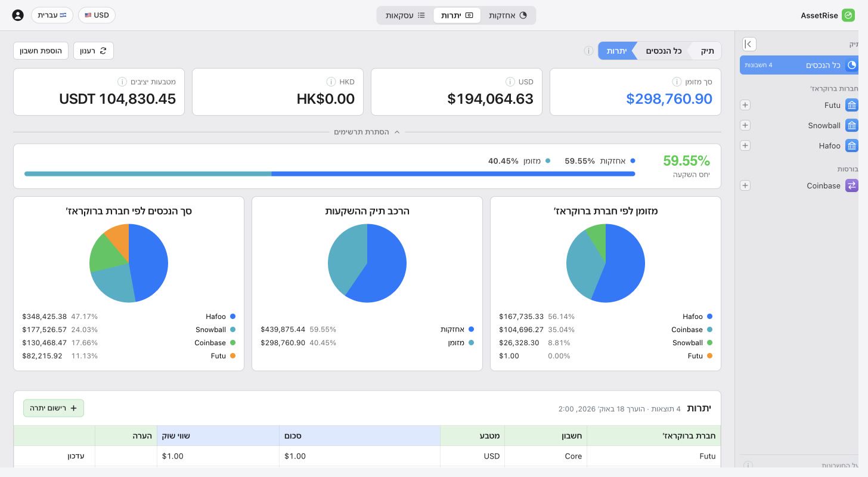The width and height of the screenshot is (868, 477).
Task: Click the info icon next to breadcrumb
Action: click(x=588, y=51)
